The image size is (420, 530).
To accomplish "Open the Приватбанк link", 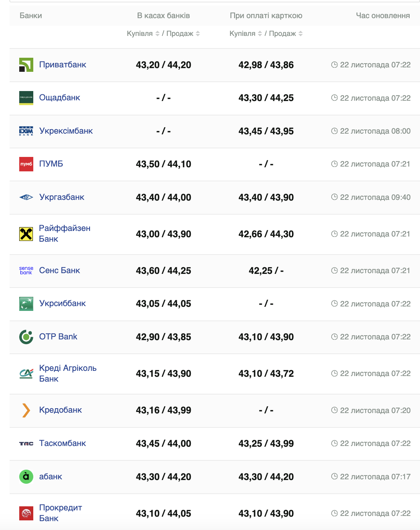I will pos(62,65).
